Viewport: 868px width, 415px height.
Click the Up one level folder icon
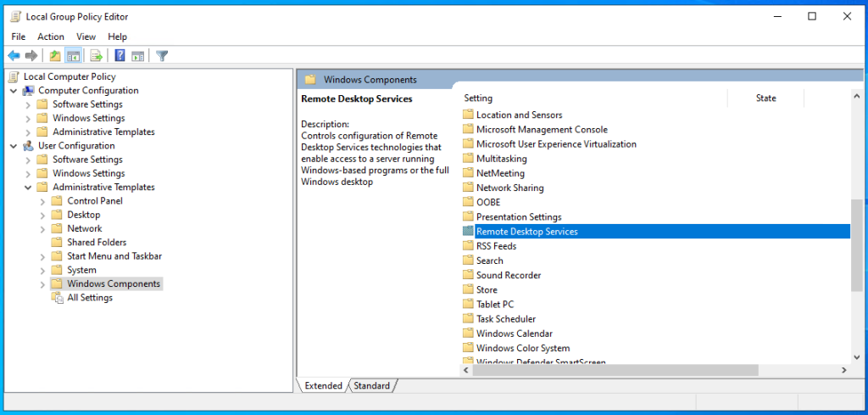click(55, 55)
